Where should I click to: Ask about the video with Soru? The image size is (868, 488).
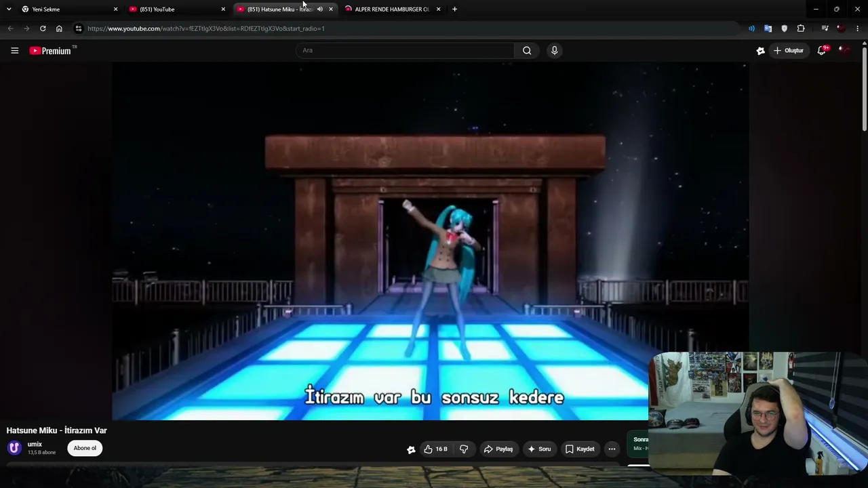pyautogui.click(x=540, y=449)
